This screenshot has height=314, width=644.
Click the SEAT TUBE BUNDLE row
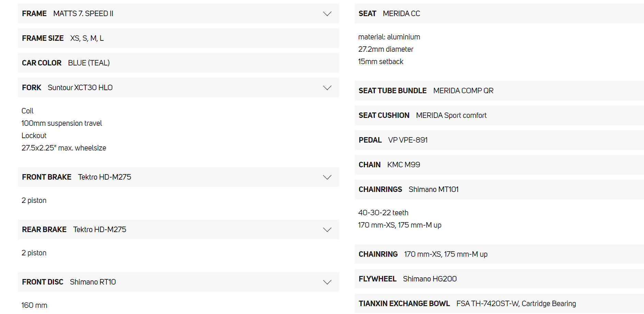click(499, 91)
